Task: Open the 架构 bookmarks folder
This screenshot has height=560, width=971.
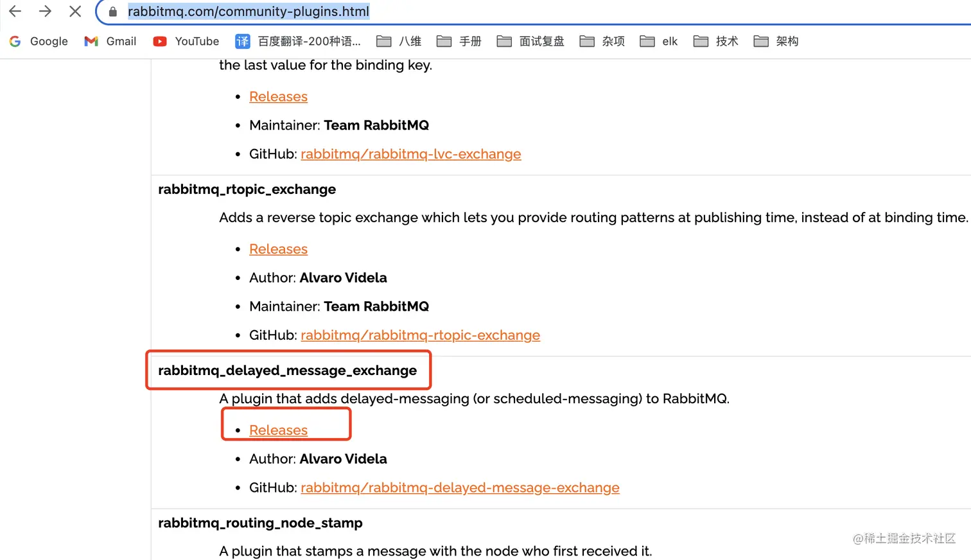Action: [x=776, y=41]
